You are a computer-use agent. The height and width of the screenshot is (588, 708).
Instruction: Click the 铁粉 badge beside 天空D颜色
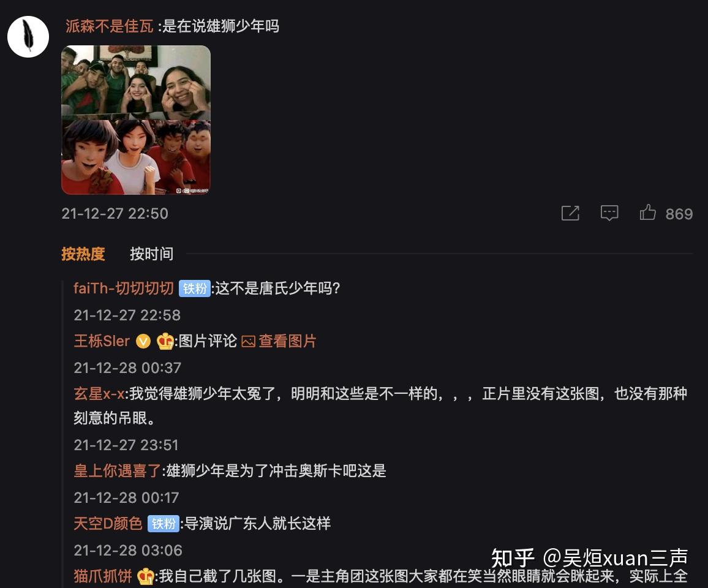(164, 524)
